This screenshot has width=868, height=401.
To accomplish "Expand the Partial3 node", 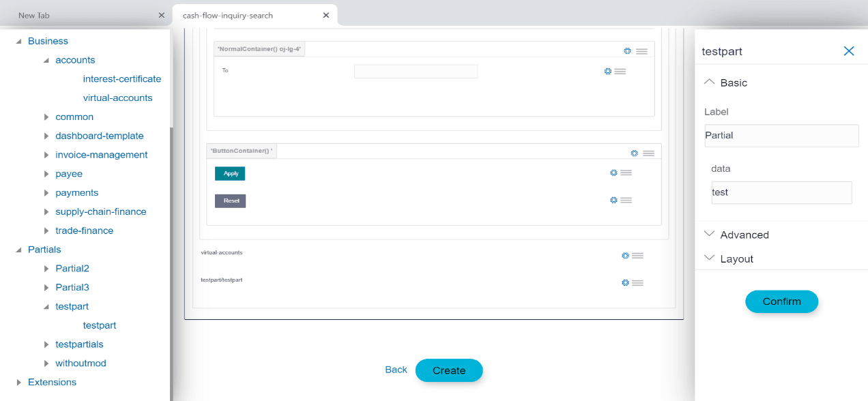I will click(46, 288).
